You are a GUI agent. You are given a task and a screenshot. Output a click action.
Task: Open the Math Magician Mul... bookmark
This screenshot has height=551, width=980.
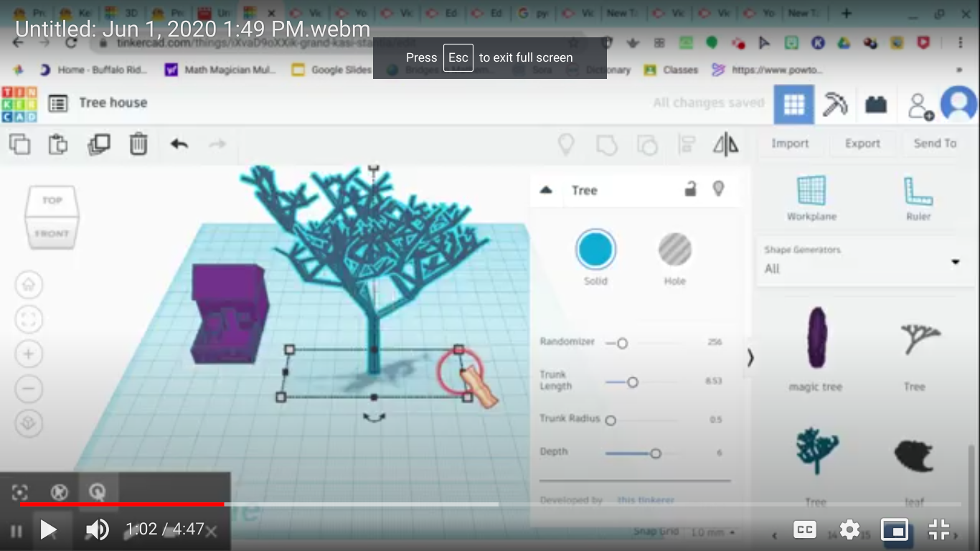[220, 70]
